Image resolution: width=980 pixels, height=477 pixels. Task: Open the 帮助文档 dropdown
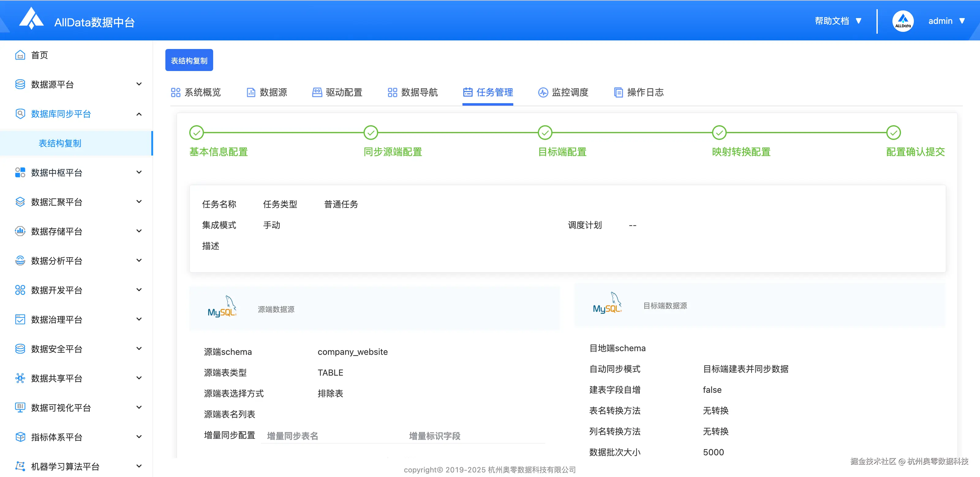tap(838, 21)
